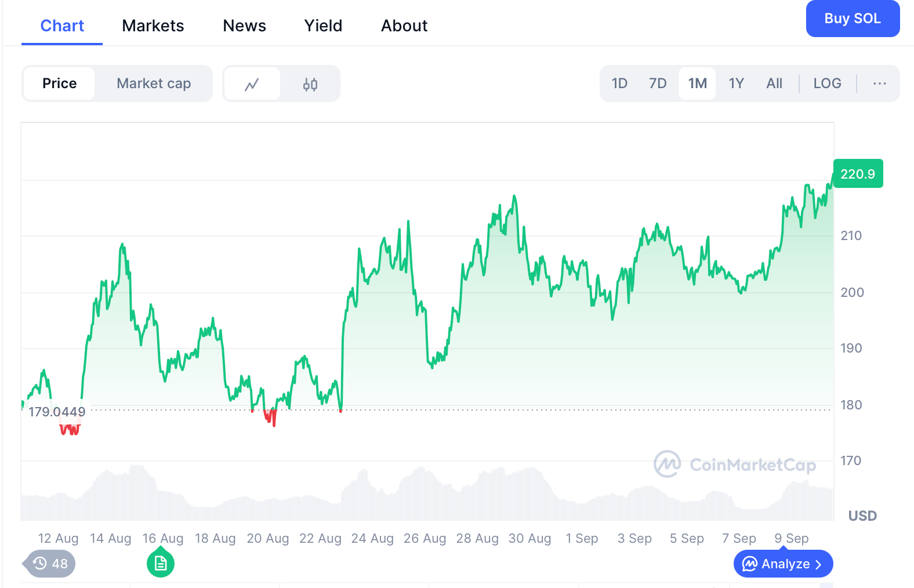The image size is (914, 588).
Task: Open the Markets tab
Action: pyautogui.click(x=153, y=26)
